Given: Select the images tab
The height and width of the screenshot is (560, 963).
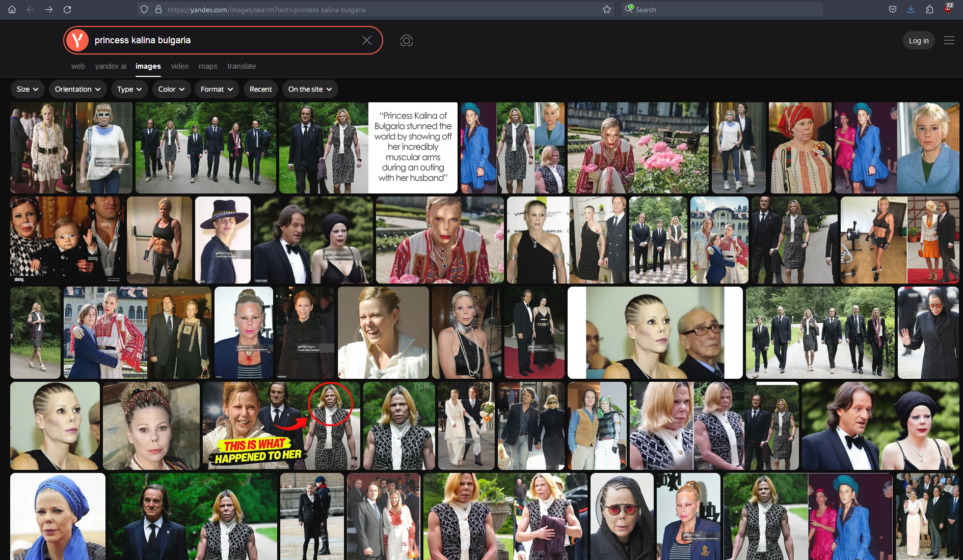Looking at the screenshot, I should point(148,66).
